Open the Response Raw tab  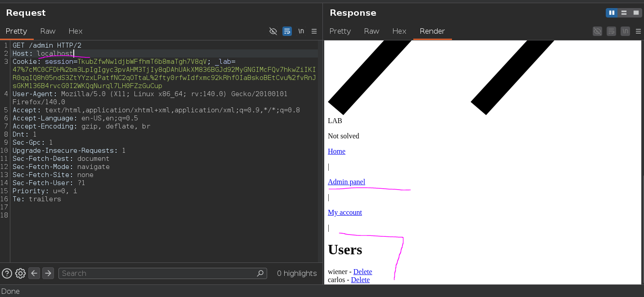click(x=371, y=31)
